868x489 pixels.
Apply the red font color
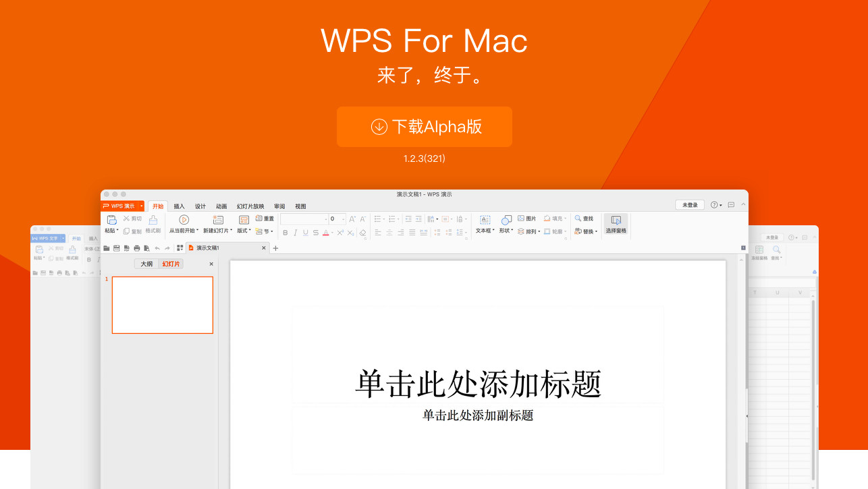[x=326, y=233]
